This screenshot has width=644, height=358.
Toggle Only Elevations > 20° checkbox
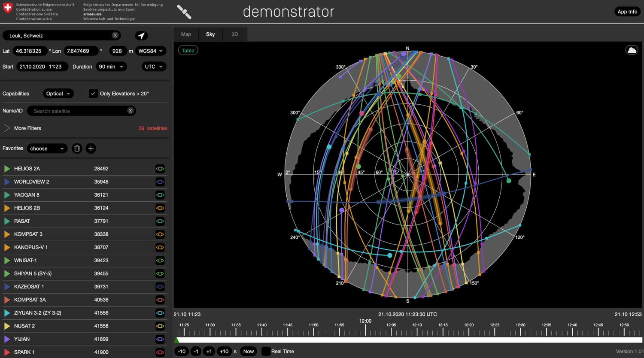(x=93, y=94)
